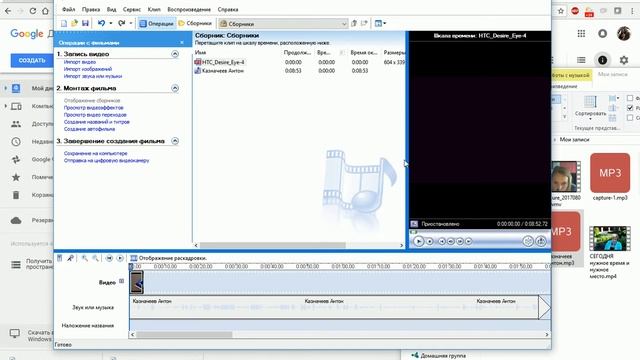Click the Создание названий и титров link

96,122
